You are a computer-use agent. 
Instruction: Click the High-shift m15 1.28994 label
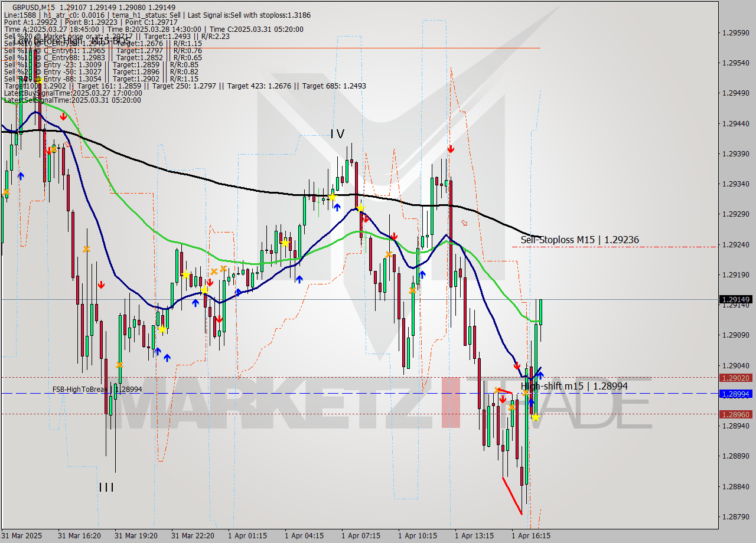[573, 386]
